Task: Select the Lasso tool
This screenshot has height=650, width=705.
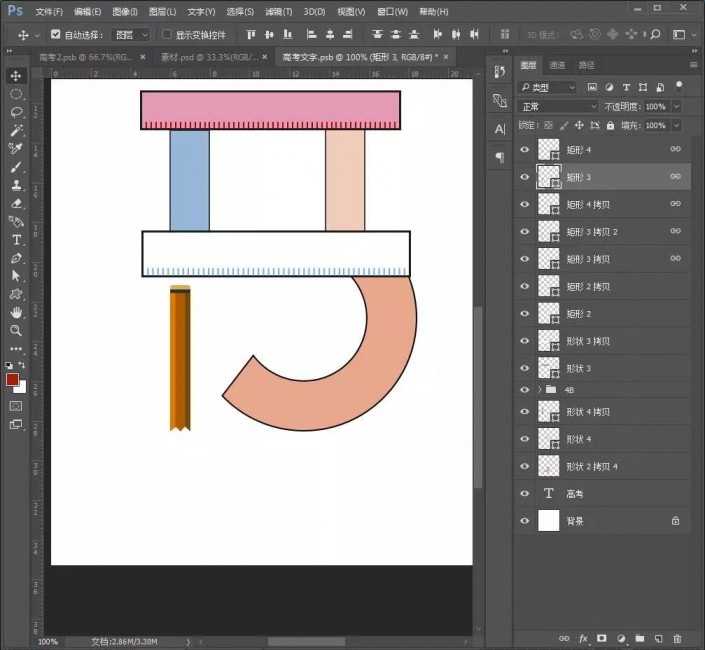Action: click(x=16, y=112)
